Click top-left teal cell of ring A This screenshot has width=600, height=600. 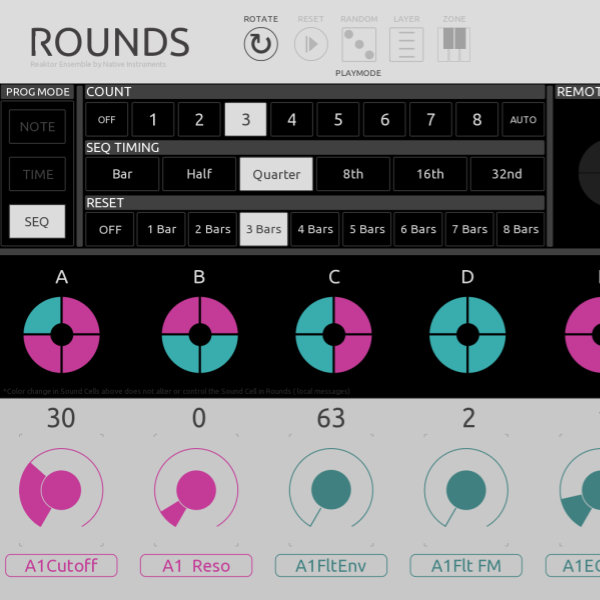point(44,317)
